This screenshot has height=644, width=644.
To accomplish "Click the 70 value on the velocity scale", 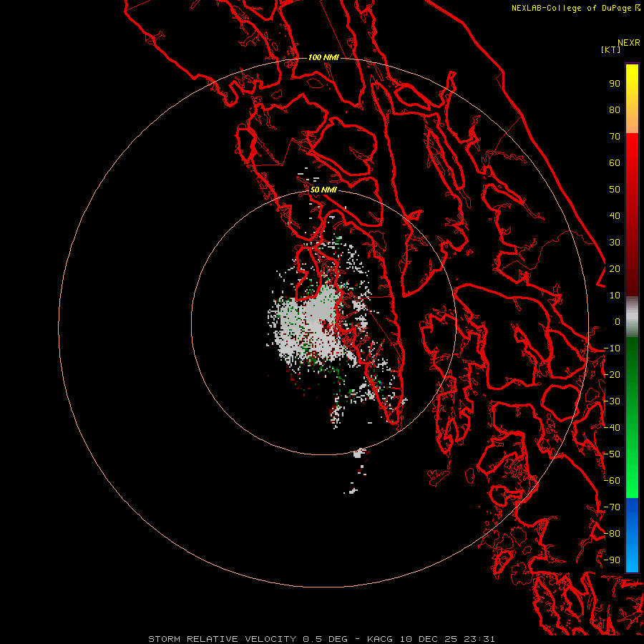I will (x=615, y=137).
